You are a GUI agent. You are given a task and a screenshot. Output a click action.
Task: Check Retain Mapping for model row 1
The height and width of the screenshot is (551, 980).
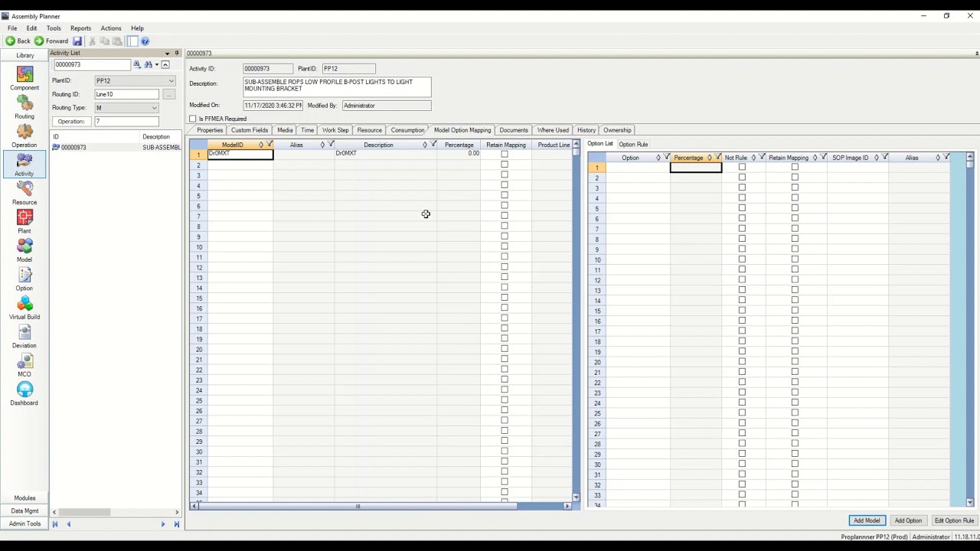[x=504, y=155]
